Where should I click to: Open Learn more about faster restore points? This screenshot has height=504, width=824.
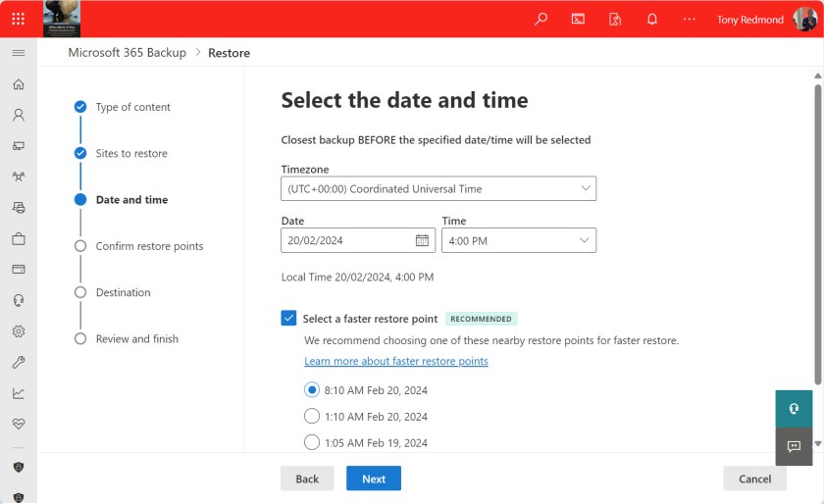pyautogui.click(x=396, y=361)
